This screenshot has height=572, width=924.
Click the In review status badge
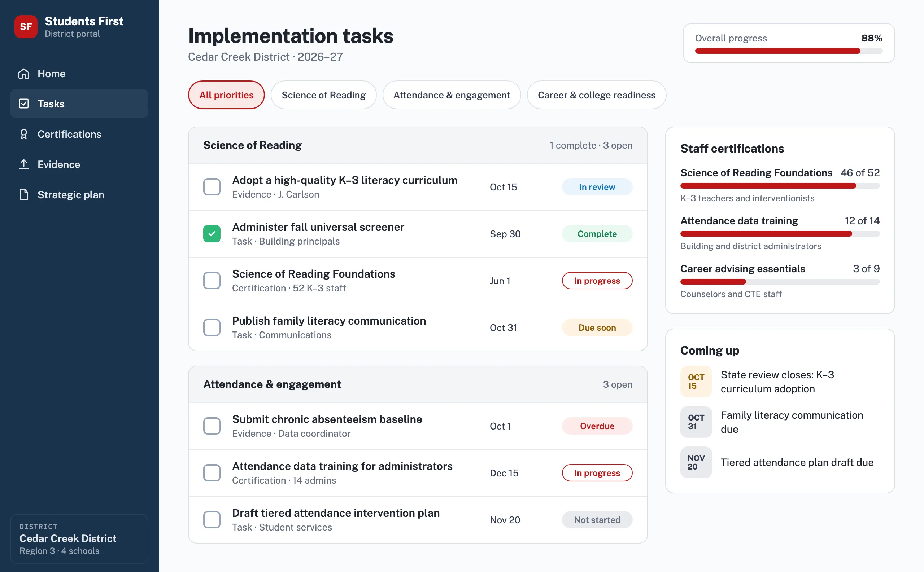point(597,187)
